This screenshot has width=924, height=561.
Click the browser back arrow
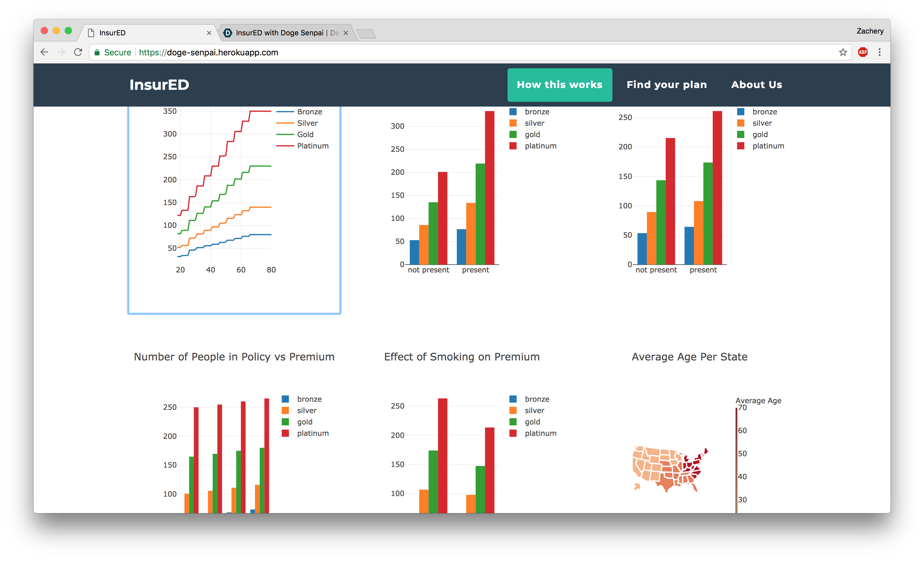(x=44, y=52)
